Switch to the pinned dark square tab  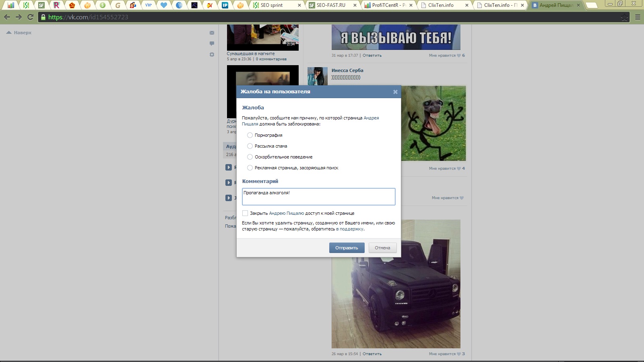click(x=194, y=5)
